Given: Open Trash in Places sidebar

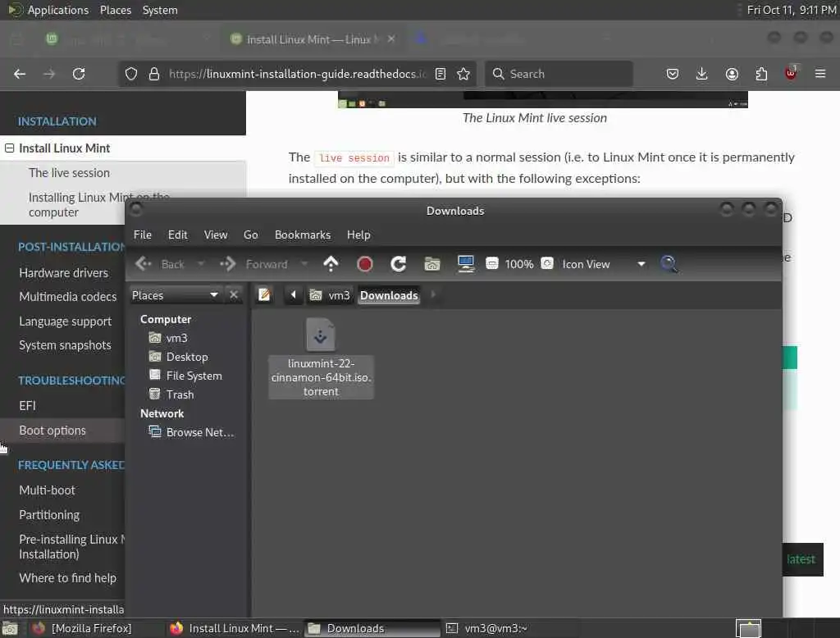Looking at the screenshot, I should pyautogui.click(x=180, y=394).
